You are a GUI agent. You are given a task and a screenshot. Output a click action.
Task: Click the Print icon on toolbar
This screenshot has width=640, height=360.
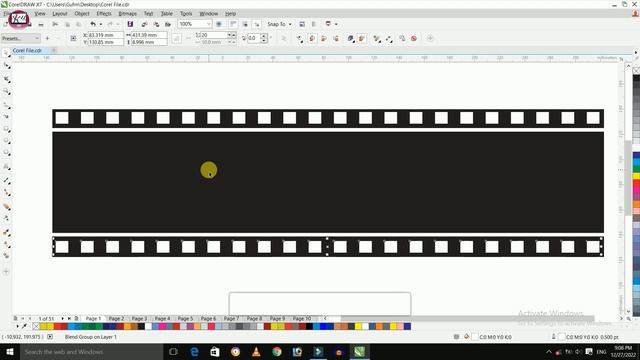tap(41, 24)
